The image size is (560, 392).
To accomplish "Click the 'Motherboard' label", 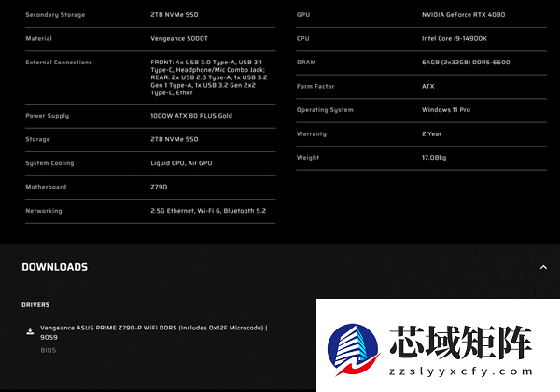I will click(x=46, y=187).
